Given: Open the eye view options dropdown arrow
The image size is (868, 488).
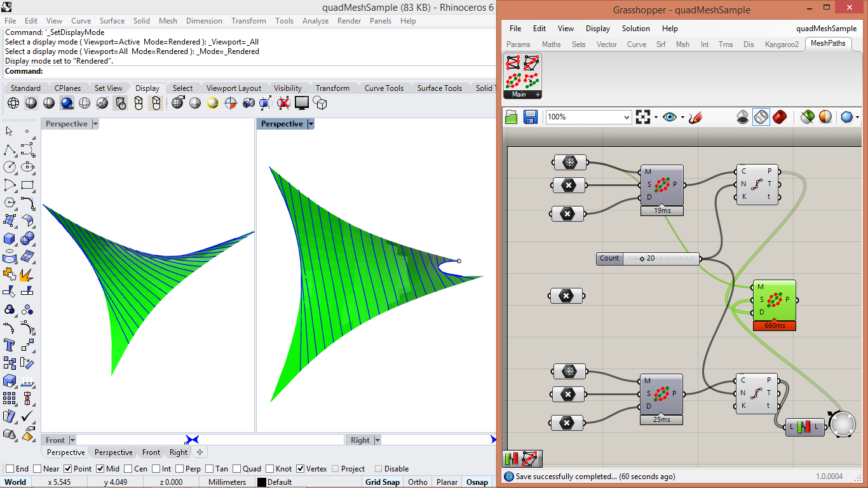Looking at the screenshot, I should coord(683,117).
